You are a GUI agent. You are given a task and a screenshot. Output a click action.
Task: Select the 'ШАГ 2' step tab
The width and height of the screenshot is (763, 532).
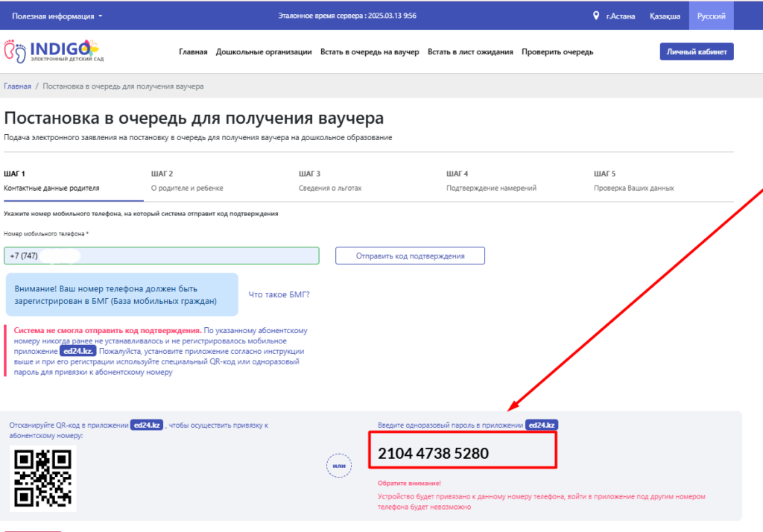pyautogui.click(x=186, y=180)
